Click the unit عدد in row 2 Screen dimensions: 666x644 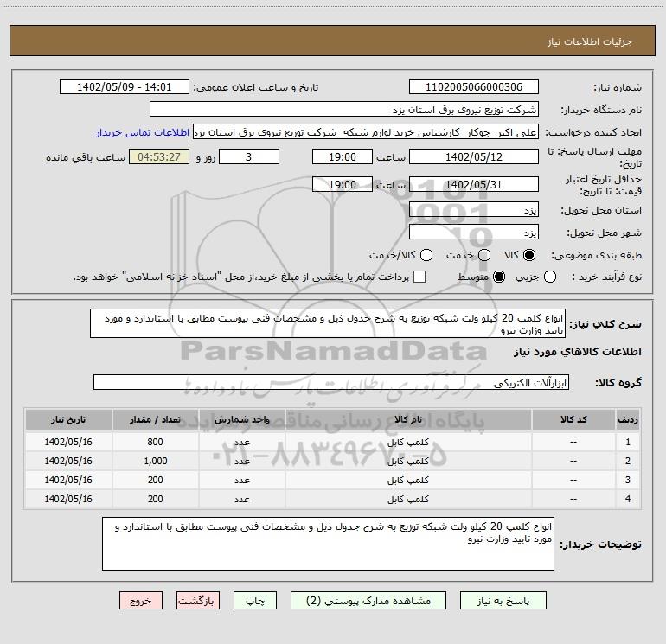[x=242, y=462]
